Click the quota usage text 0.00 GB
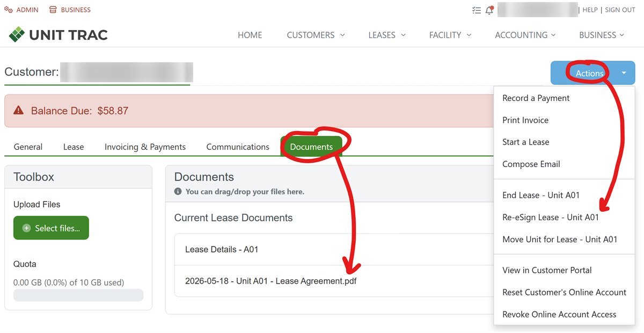This screenshot has height=333, width=644. (69, 282)
